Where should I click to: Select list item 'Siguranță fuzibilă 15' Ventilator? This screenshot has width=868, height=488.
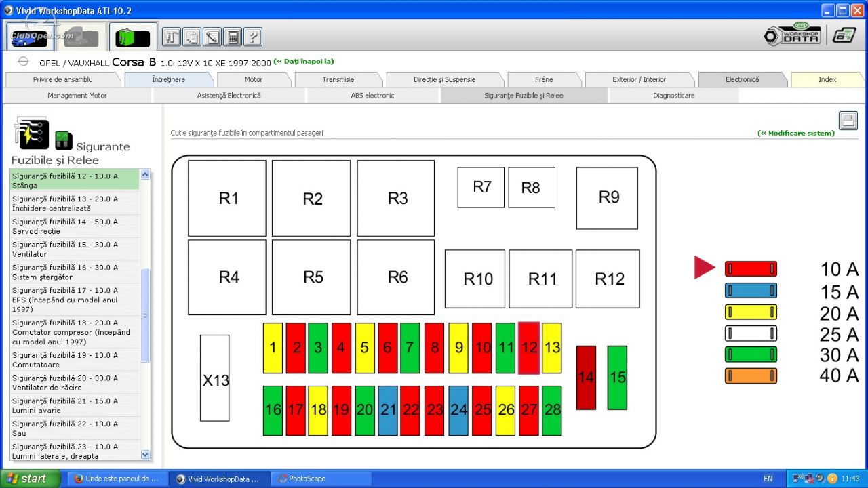pyautogui.click(x=75, y=249)
